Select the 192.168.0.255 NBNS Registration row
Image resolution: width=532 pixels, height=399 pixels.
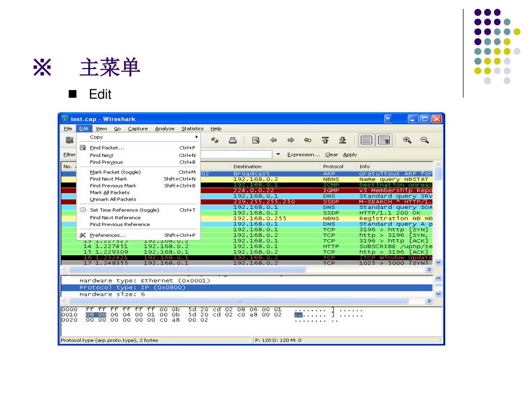(x=316, y=218)
